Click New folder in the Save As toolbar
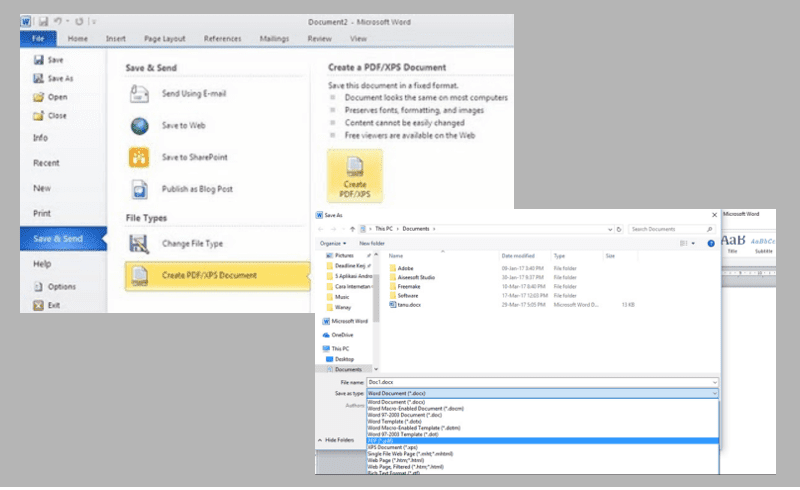800x490 pixels. point(371,243)
